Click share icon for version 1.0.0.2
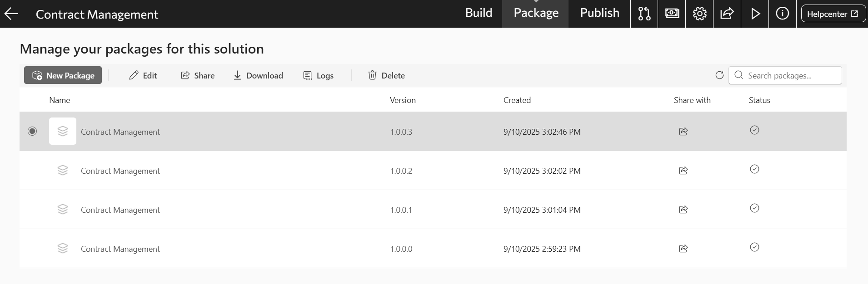This screenshot has height=284, width=868. click(x=683, y=171)
